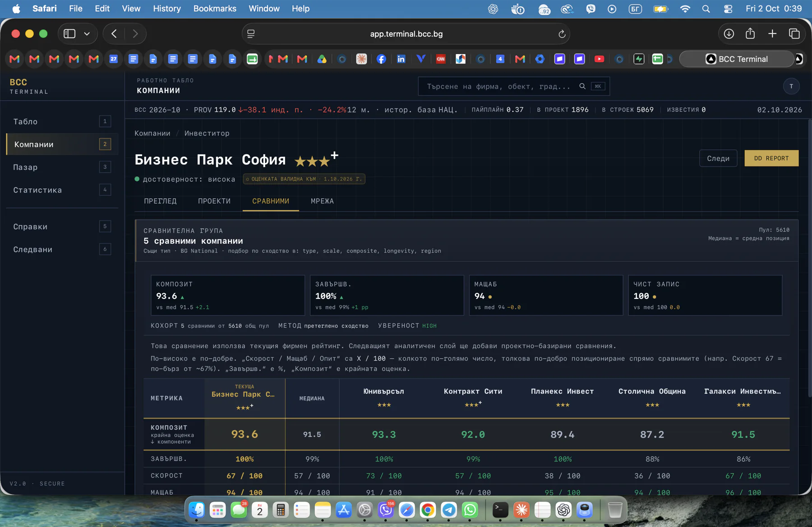This screenshot has height=527, width=812.
Task: Click the Safari share icon
Action: tap(750, 33)
